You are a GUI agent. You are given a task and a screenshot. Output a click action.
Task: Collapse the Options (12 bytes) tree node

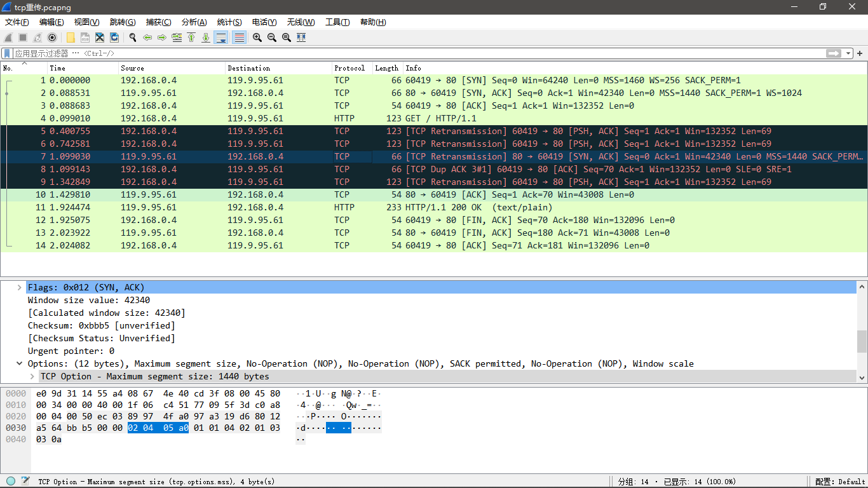pos(20,364)
